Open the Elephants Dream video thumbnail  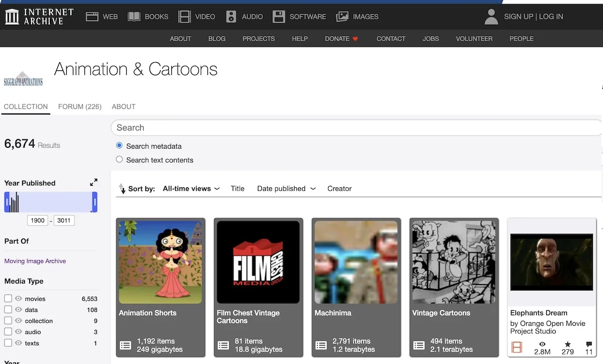[x=552, y=262]
